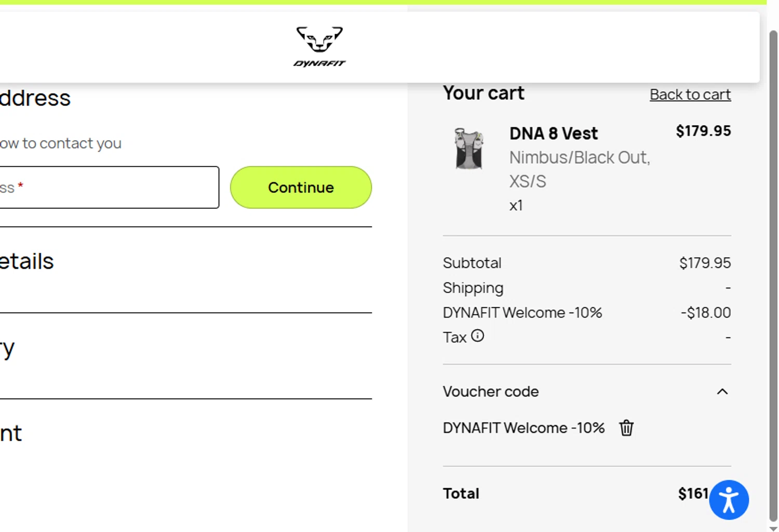Click the Nimbus/Black Out variant text
Image resolution: width=779 pixels, height=532 pixels.
point(580,157)
